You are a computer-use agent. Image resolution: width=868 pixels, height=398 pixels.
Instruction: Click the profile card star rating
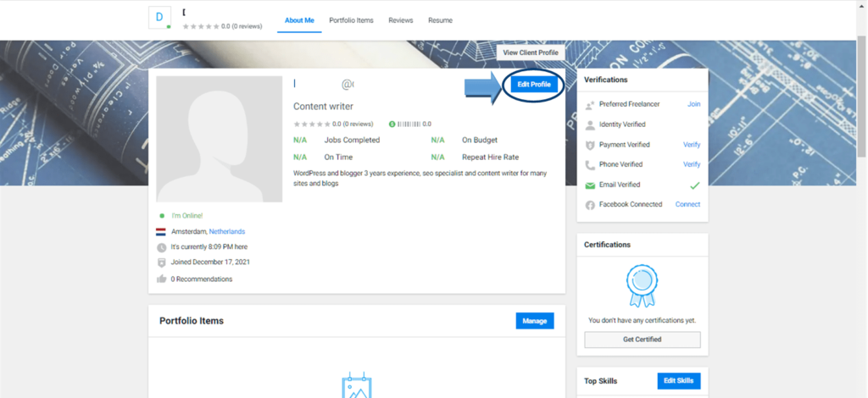(x=312, y=124)
